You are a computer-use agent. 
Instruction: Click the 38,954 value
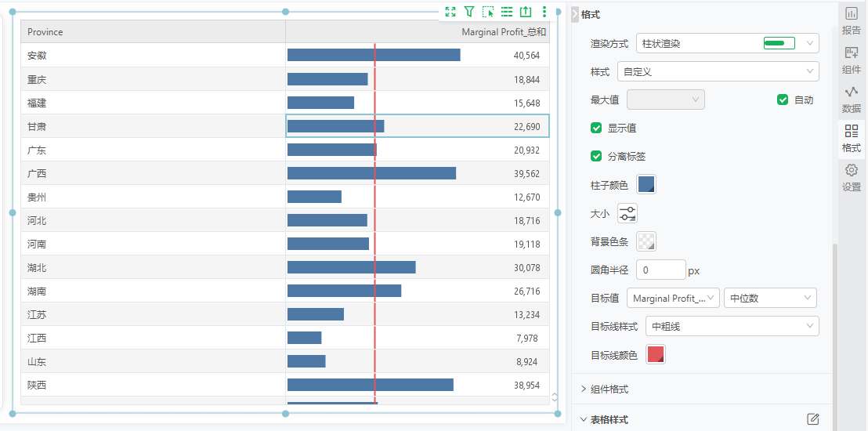[526, 385]
